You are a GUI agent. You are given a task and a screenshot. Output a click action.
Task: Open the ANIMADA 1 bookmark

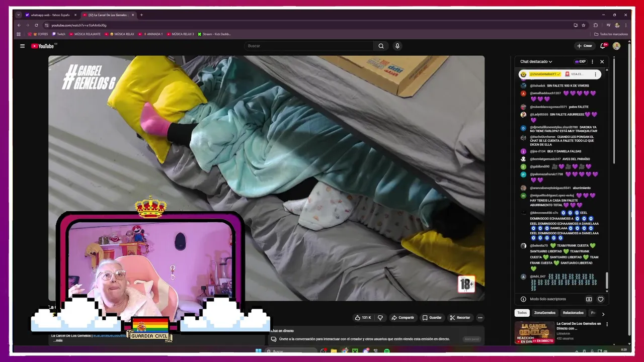coord(151,34)
